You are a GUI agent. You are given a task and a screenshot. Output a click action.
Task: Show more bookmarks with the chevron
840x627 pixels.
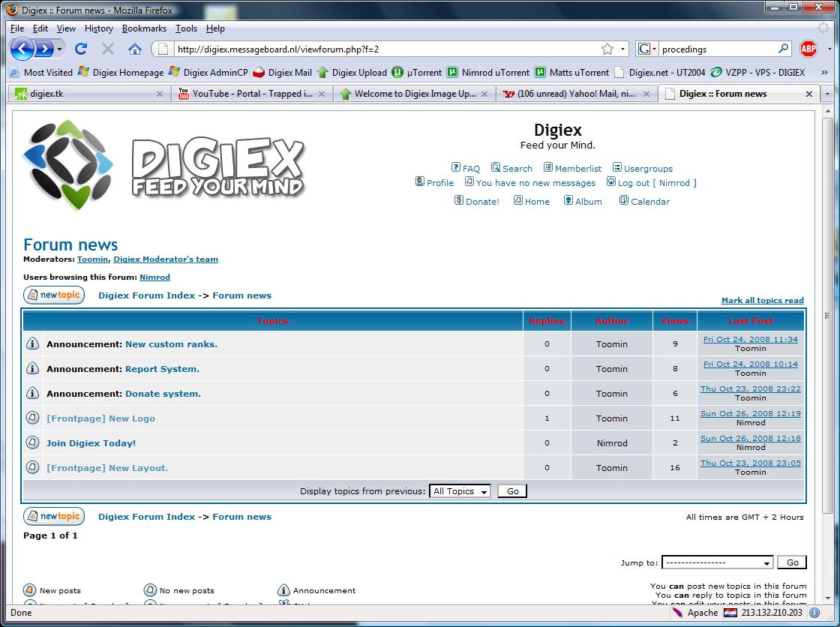pos(824,72)
